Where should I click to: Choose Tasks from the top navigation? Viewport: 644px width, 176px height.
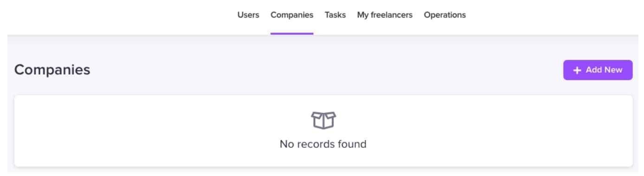(335, 15)
